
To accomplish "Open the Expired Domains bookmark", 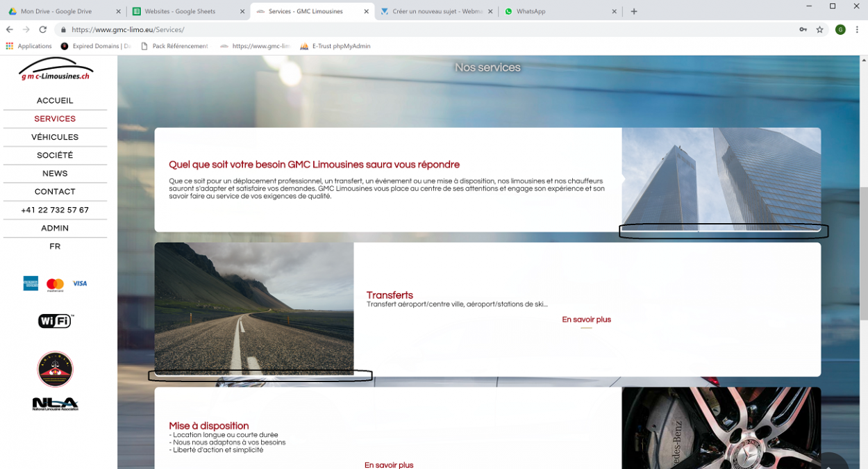I will tap(96, 47).
